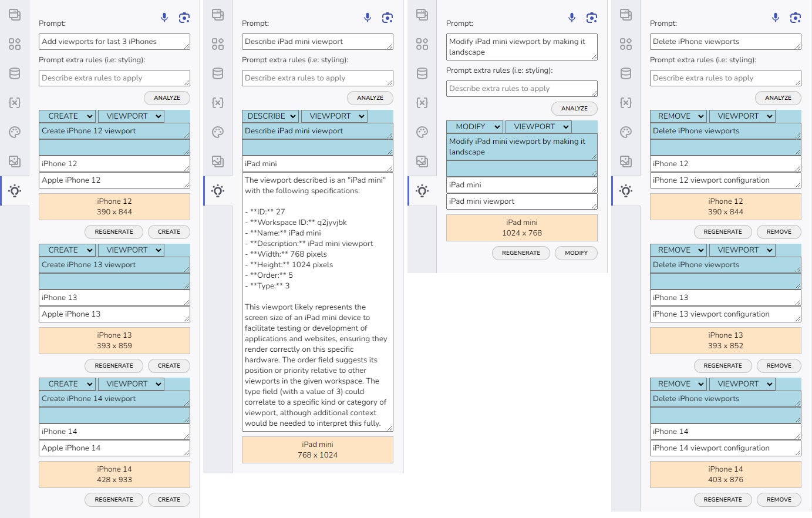The width and height of the screenshot is (812, 518).
Task: Click extra rules field in Modify iPad panel
Action: pyautogui.click(x=521, y=89)
